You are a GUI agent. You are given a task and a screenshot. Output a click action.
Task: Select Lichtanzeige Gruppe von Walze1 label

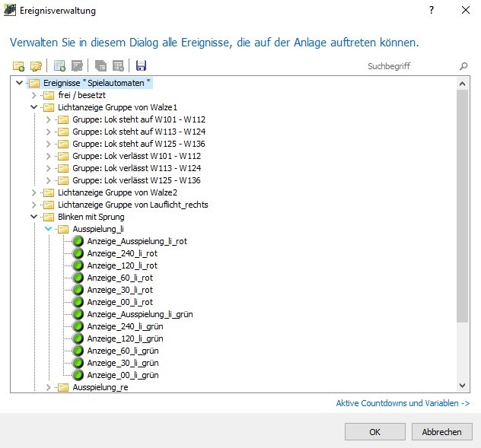coord(117,107)
